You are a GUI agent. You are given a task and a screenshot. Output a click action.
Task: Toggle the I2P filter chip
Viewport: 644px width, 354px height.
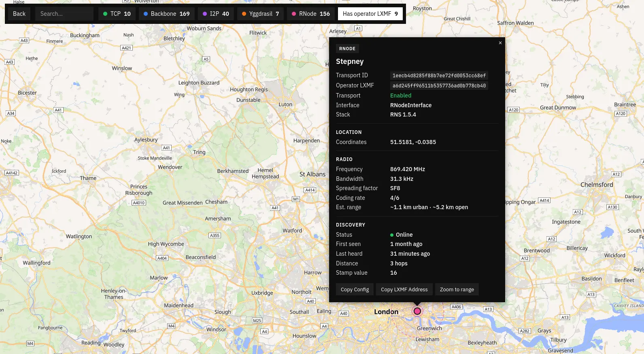click(216, 14)
